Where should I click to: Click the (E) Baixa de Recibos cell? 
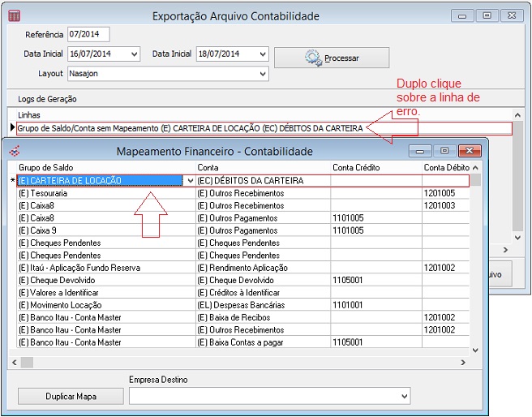click(264, 317)
